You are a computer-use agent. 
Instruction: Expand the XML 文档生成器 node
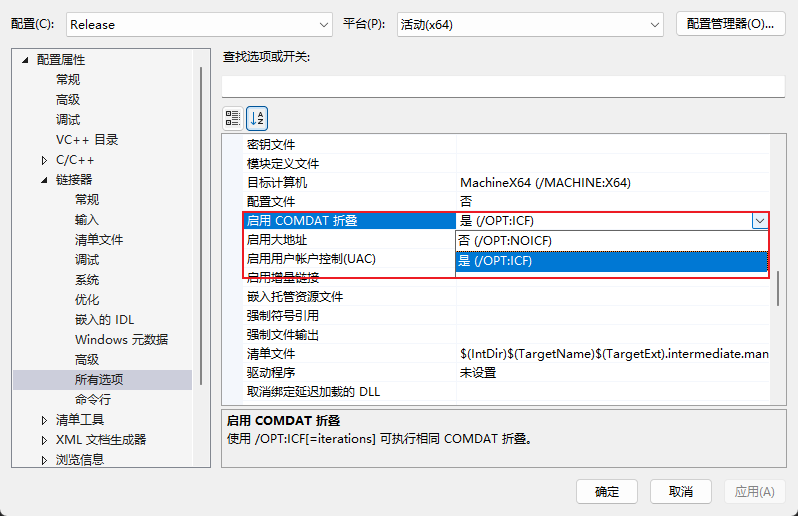(x=44, y=440)
